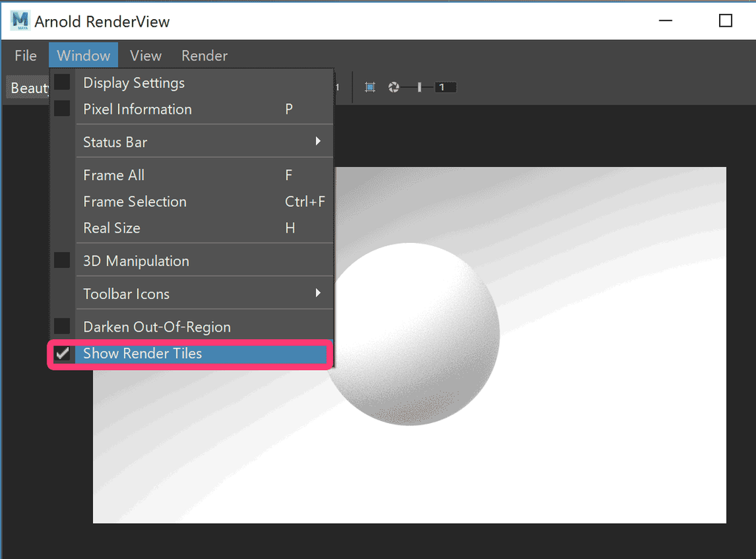The image size is (756, 559).
Task: Maximize the Arnold RenderView window
Action: (x=725, y=21)
